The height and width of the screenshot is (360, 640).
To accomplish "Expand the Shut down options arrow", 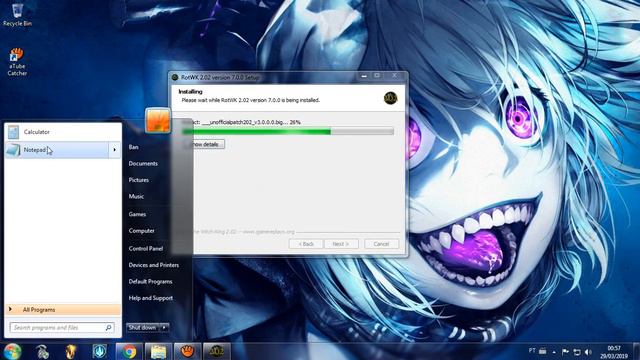I will tap(164, 327).
